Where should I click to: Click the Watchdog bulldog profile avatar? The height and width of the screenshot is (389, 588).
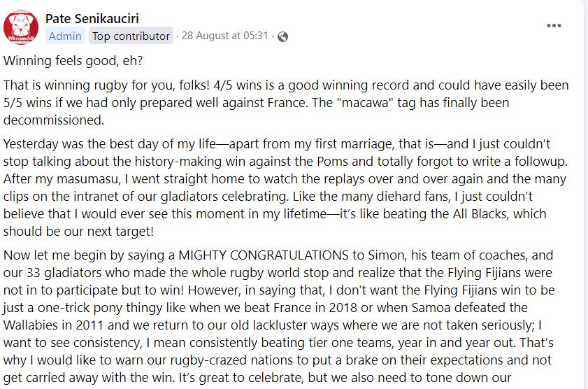tap(21, 27)
